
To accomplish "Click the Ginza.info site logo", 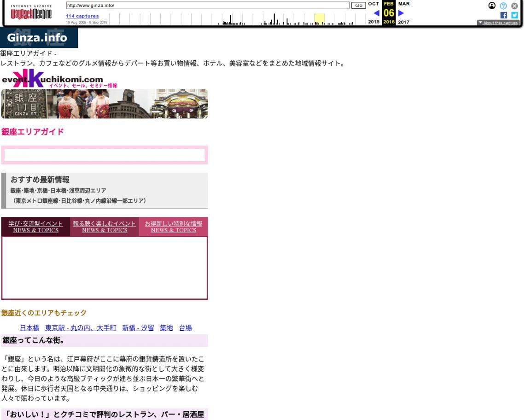I will (39, 37).
